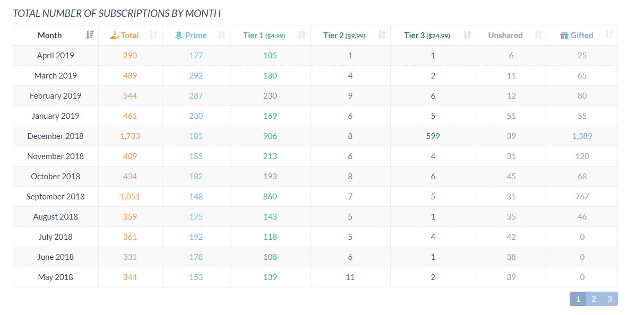Click the Month column header label
Image resolution: width=644 pixels, height=315 pixels.
pyautogui.click(x=50, y=35)
